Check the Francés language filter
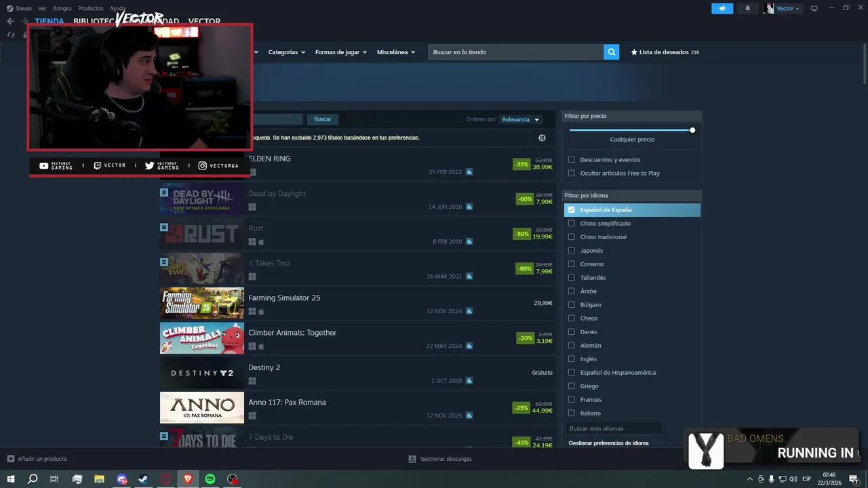 tap(571, 400)
